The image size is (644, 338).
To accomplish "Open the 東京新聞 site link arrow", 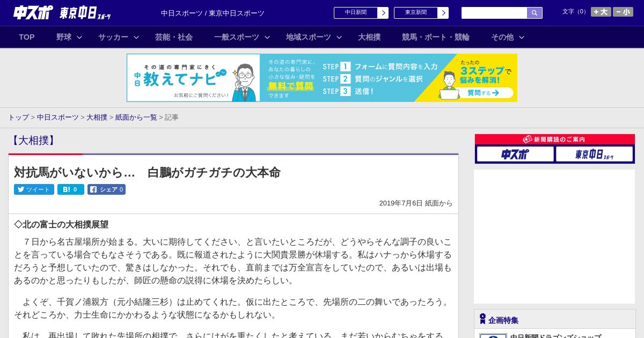I will coord(443,13).
